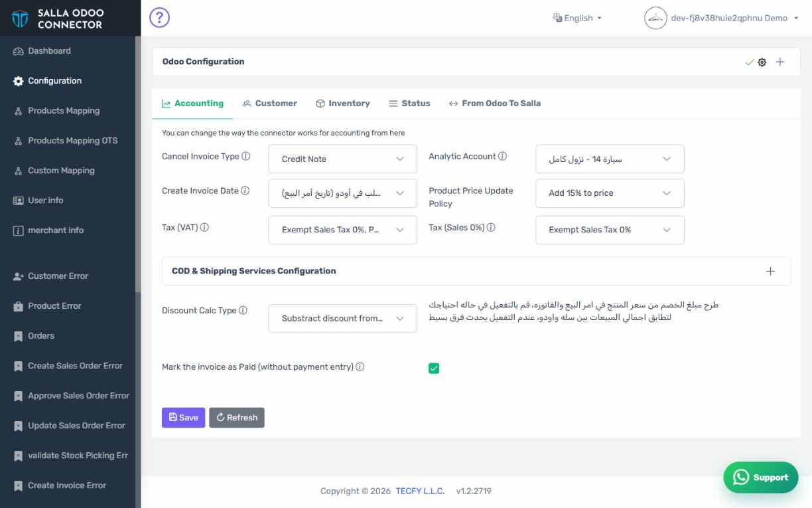Open the Tax (VAT) dropdown
The height and width of the screenshot is (508, 812).
342,230
